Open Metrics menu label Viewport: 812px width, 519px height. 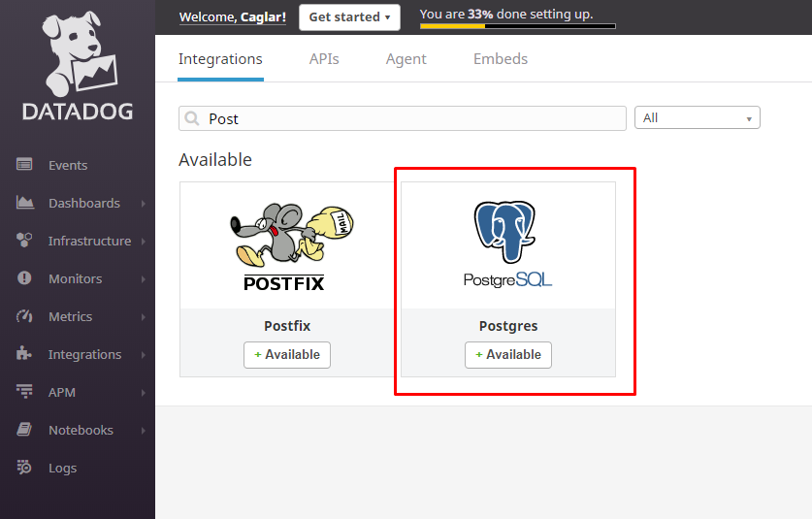[71, 316]
